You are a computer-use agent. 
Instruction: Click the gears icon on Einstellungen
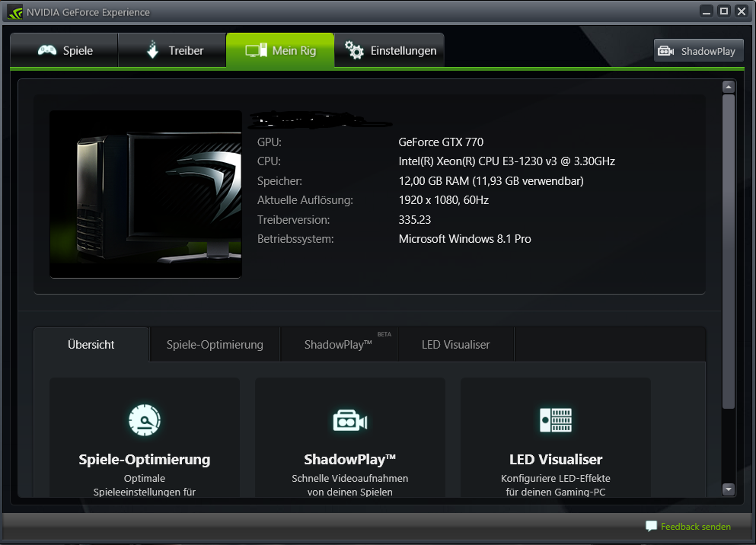[354, 50]
